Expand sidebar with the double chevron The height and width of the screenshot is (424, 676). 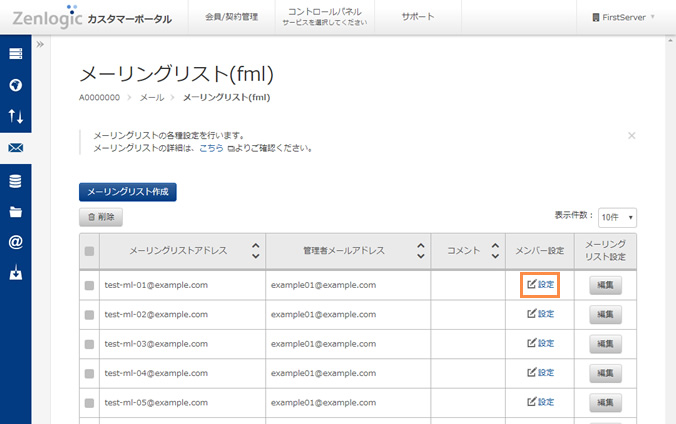pos(40,45)
